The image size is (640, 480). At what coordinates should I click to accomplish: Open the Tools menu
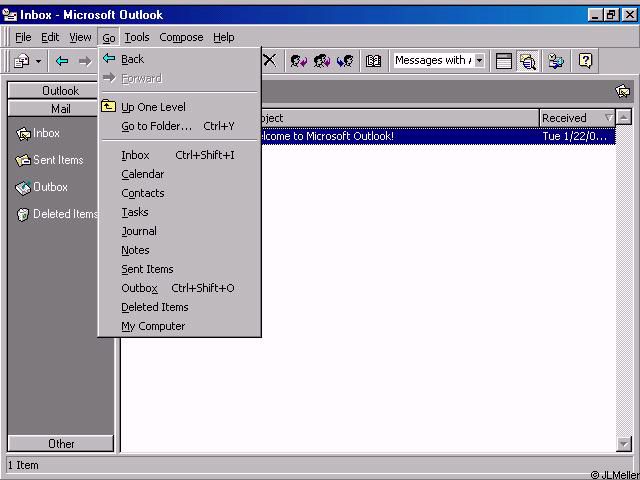pyautogui.click(x=137, y=37)
